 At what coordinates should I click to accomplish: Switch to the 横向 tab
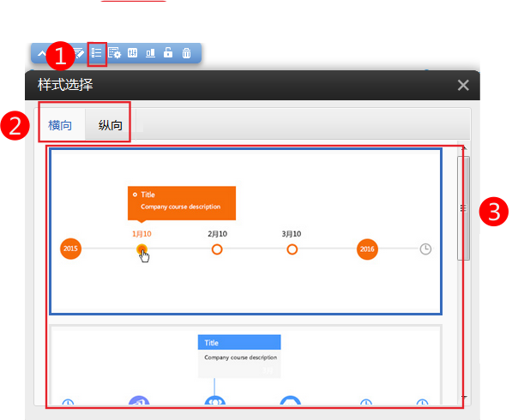click(x=60, y=126)
